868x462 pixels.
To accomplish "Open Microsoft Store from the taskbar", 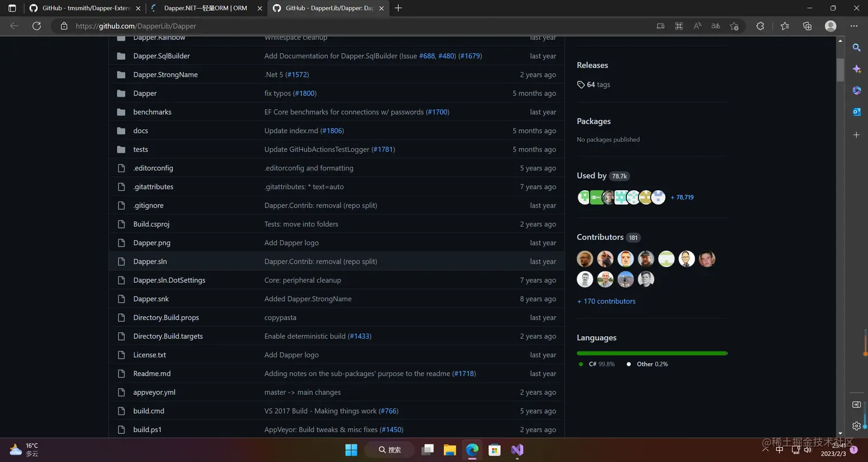I will click(494, 449).
